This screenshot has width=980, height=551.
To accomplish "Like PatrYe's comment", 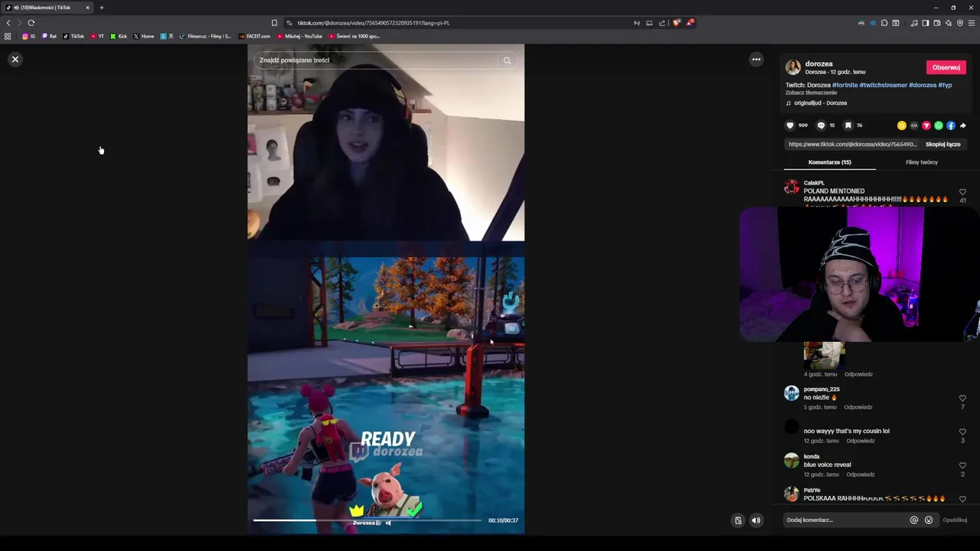I will point(962,499).
